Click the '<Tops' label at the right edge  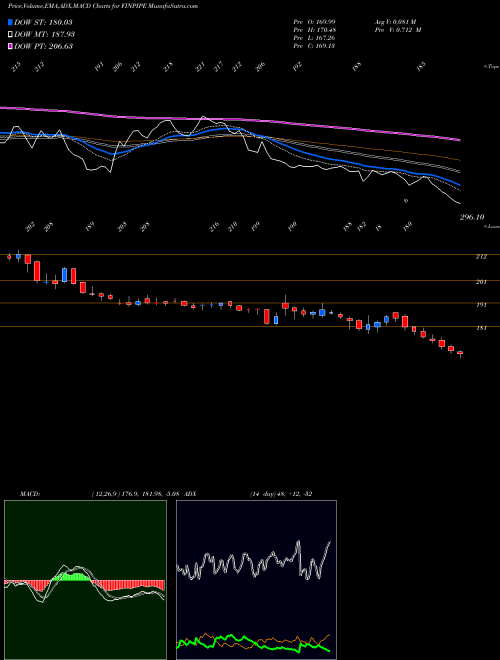(492, 67)
